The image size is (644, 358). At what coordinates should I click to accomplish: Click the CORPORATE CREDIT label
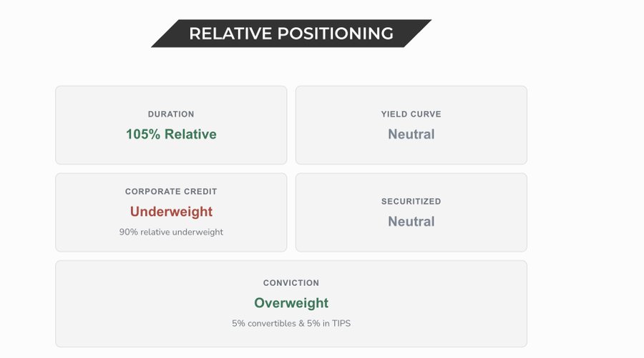click(x=171, y=192)
